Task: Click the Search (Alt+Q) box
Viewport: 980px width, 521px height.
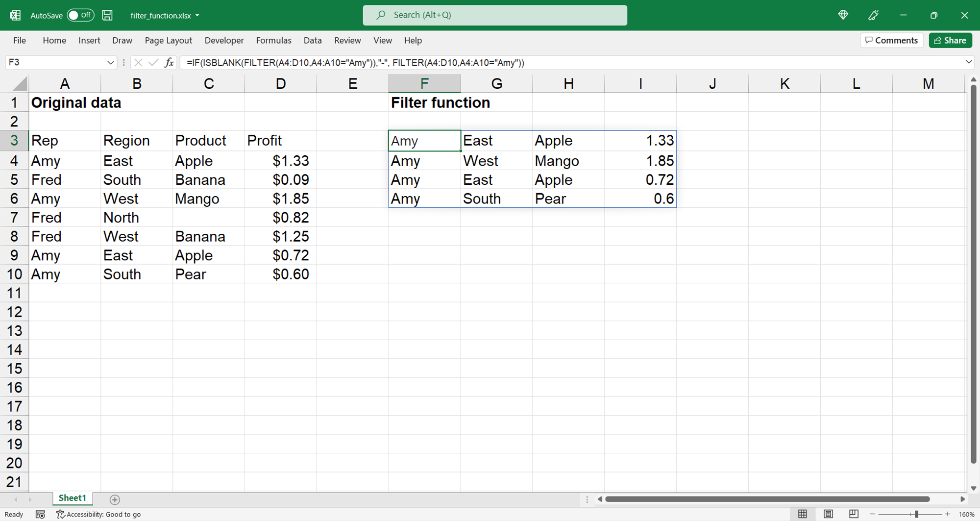Action: click(x=494, y=15)
